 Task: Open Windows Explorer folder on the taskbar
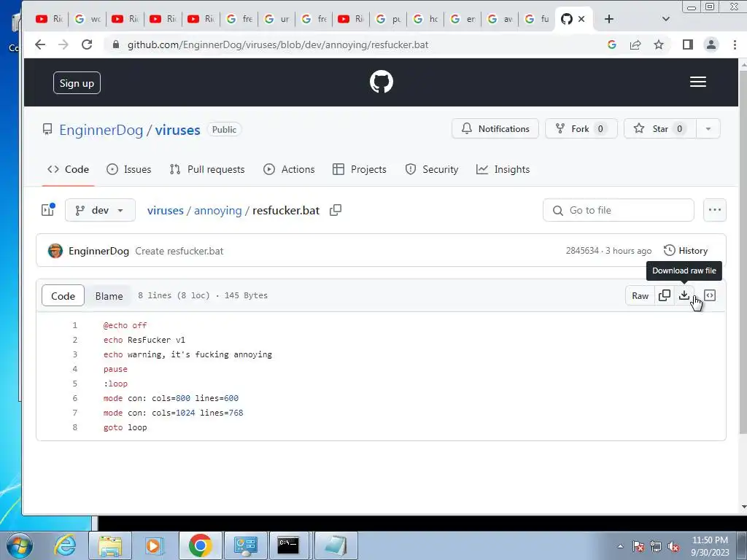110,545
